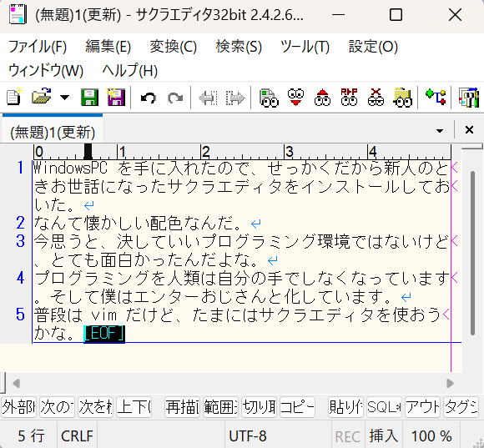Open Grep search toolbar icon

coord(403,98)
